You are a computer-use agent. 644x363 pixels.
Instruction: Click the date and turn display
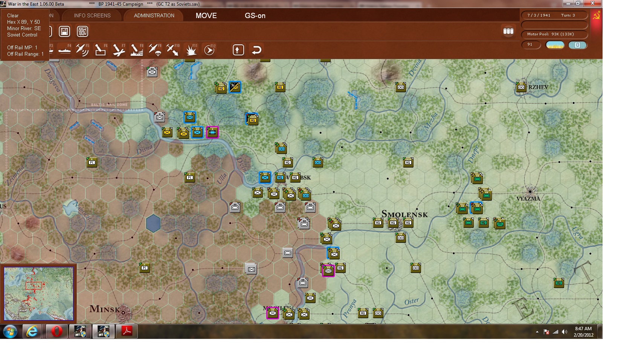tap(554, 15)
